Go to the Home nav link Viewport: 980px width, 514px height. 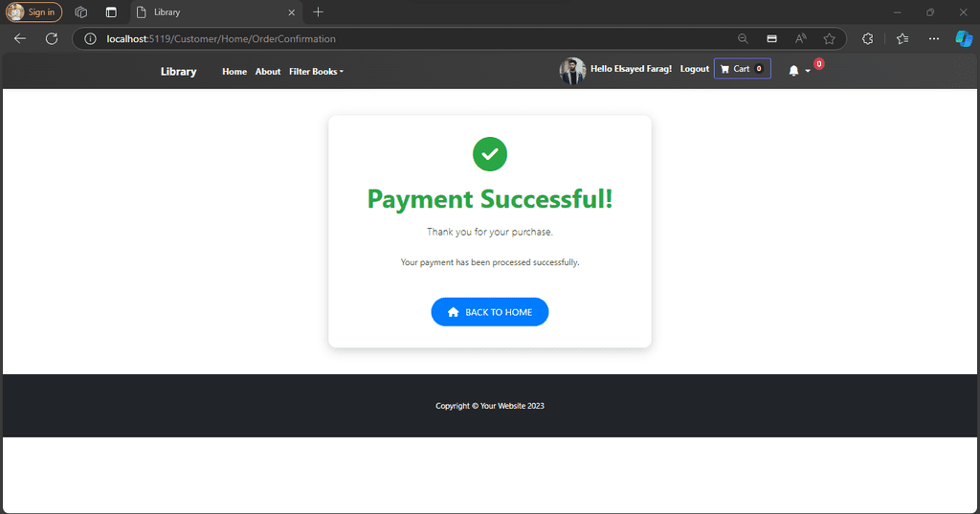[234, 71]
